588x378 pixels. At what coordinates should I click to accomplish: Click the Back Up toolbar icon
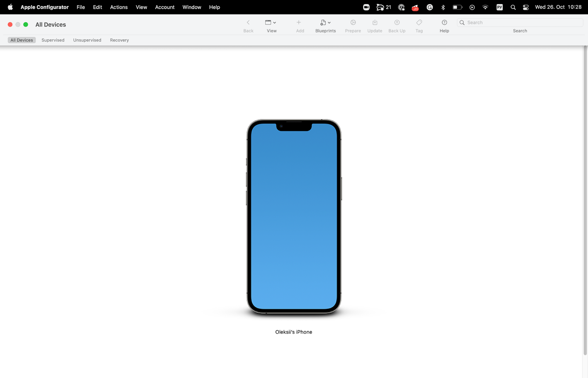tap(397, 22)
